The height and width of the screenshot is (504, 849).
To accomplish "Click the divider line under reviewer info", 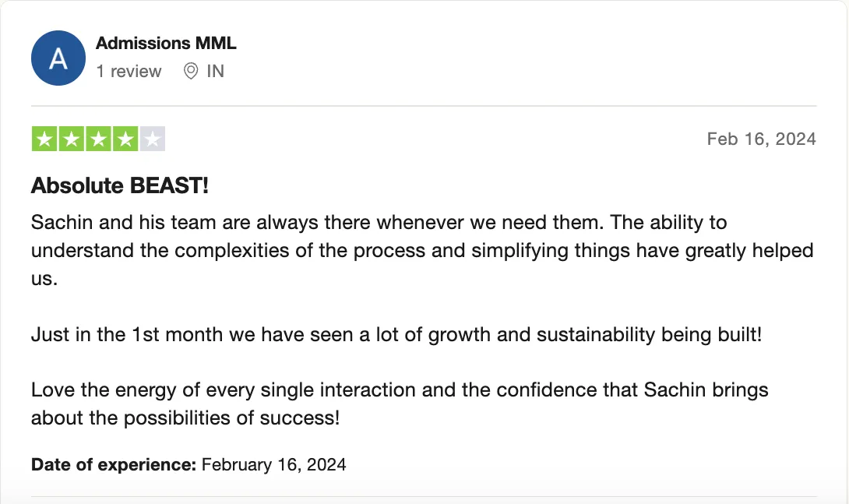I will (424, 106).
